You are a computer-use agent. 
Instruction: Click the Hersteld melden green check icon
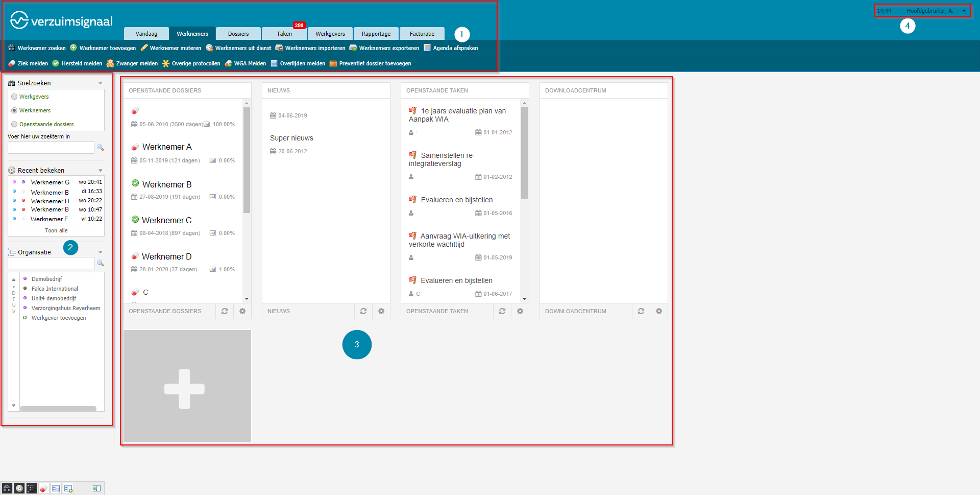[x=56, y=63]
